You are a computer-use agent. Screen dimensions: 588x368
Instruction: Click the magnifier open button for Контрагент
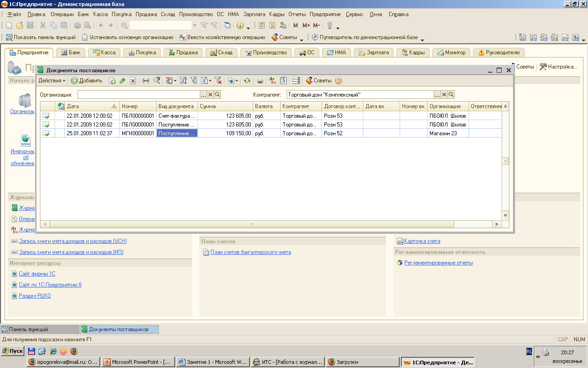click(x=451, y=94)
